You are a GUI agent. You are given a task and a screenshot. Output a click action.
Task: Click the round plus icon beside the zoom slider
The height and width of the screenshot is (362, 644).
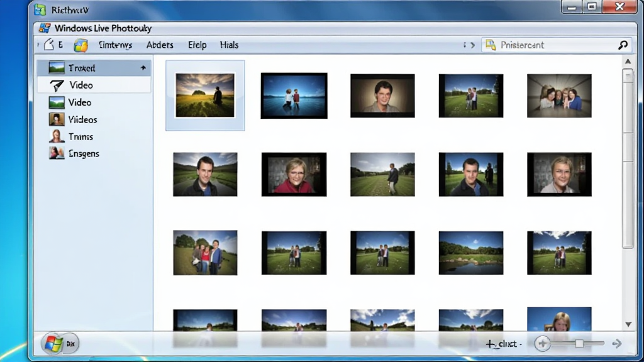pos(542,344)
